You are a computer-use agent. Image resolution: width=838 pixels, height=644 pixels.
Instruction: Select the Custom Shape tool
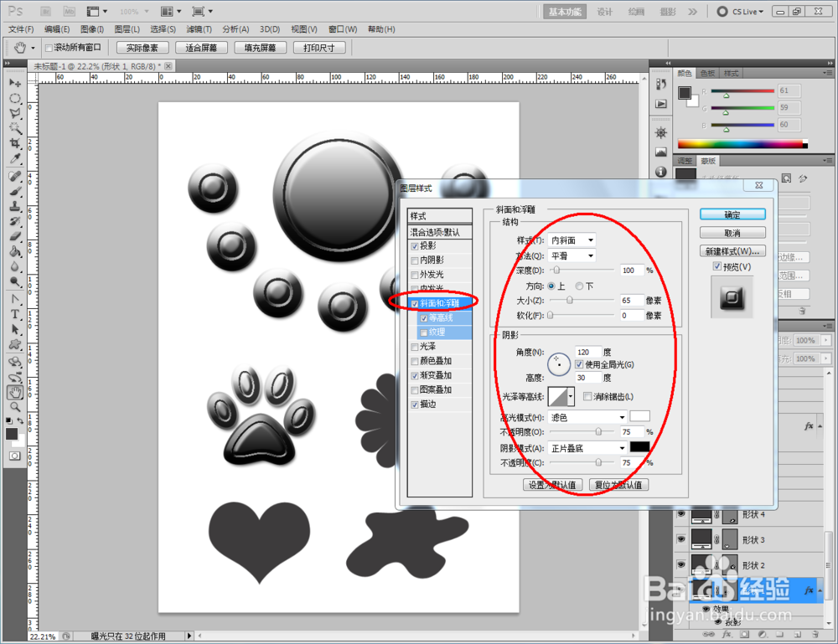(15, 344)
